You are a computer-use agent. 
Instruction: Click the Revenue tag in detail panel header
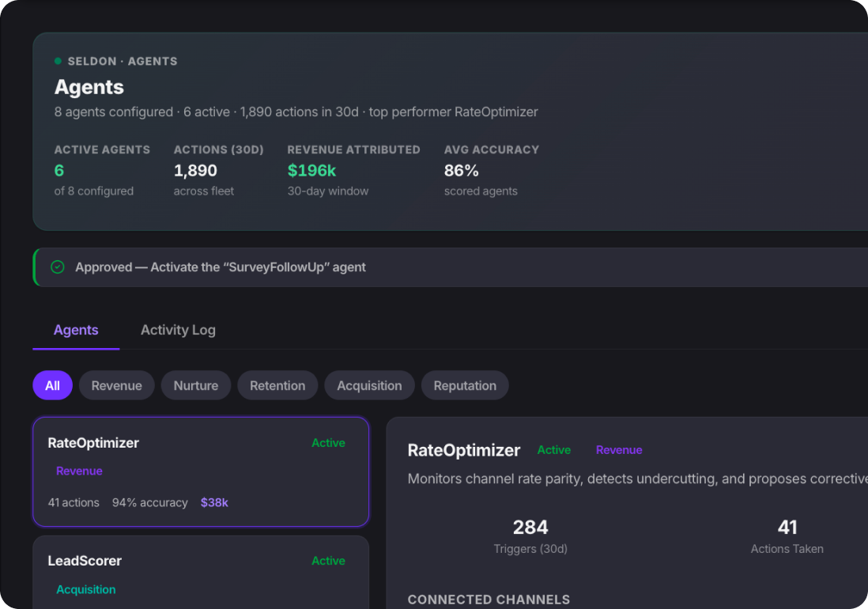point(619,450)
